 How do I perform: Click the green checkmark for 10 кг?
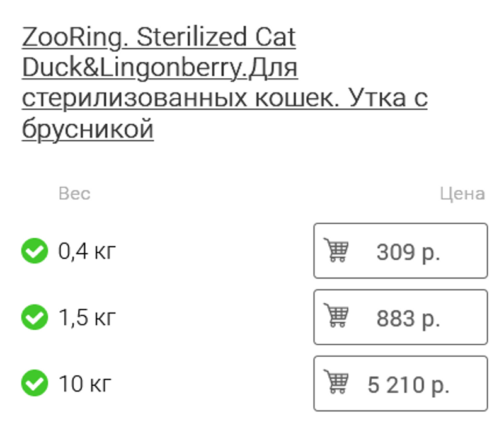[34, 383]
